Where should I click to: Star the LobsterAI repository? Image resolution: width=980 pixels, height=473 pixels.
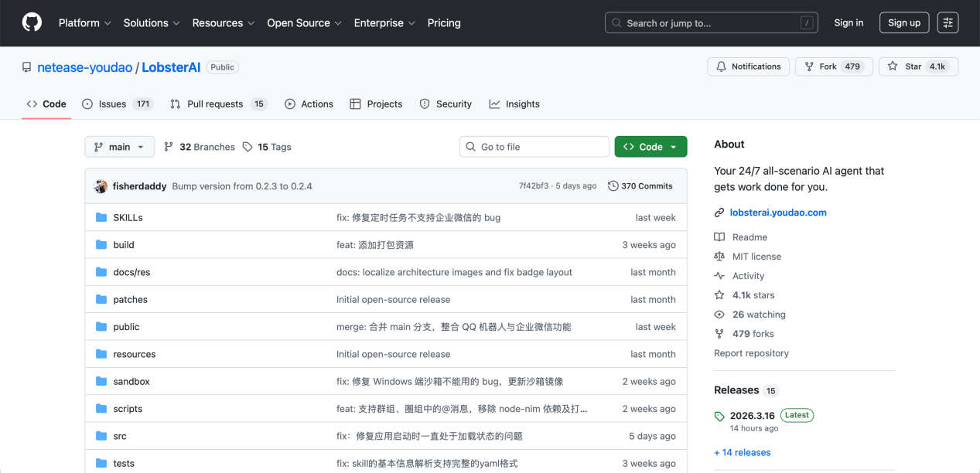point(917,66)
